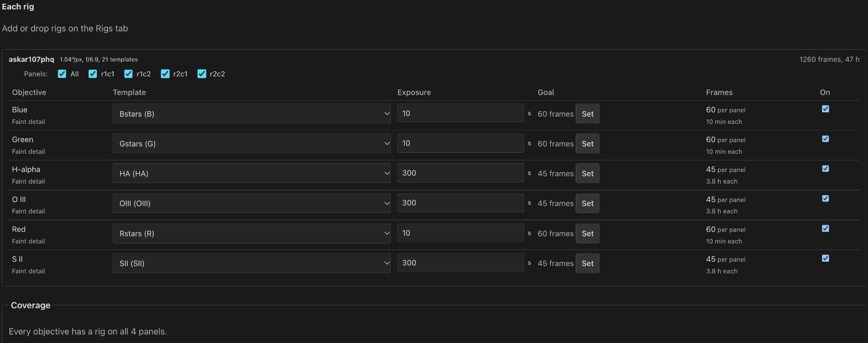Open the SII (SII) template dropdown
This screenshot has height=343, width=868.
point(252,263)
